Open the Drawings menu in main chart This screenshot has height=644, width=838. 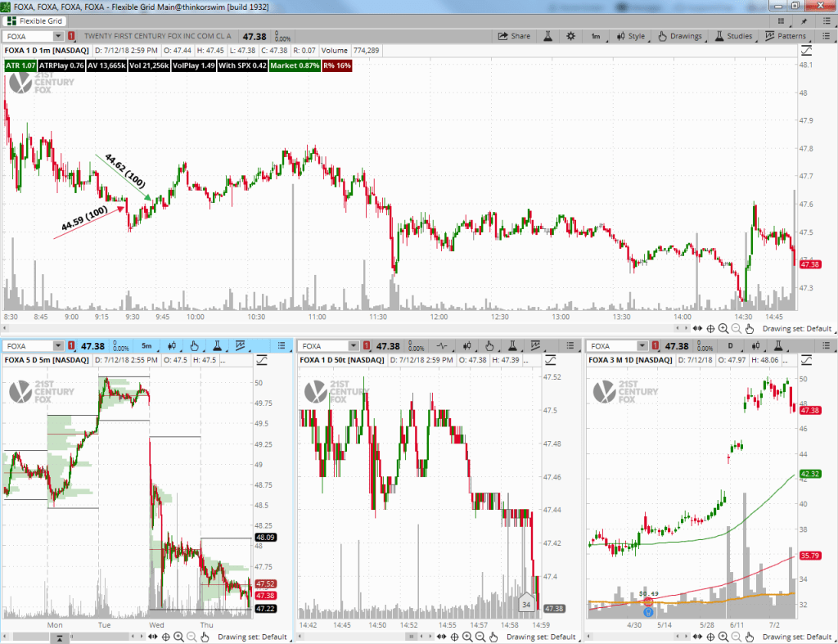tap(679, 36)
